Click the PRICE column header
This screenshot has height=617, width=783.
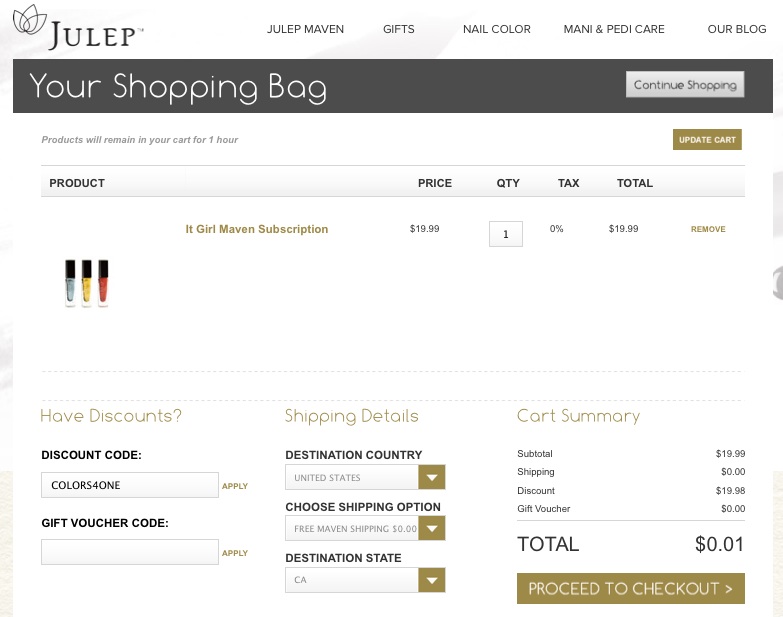tap(434, 183)
